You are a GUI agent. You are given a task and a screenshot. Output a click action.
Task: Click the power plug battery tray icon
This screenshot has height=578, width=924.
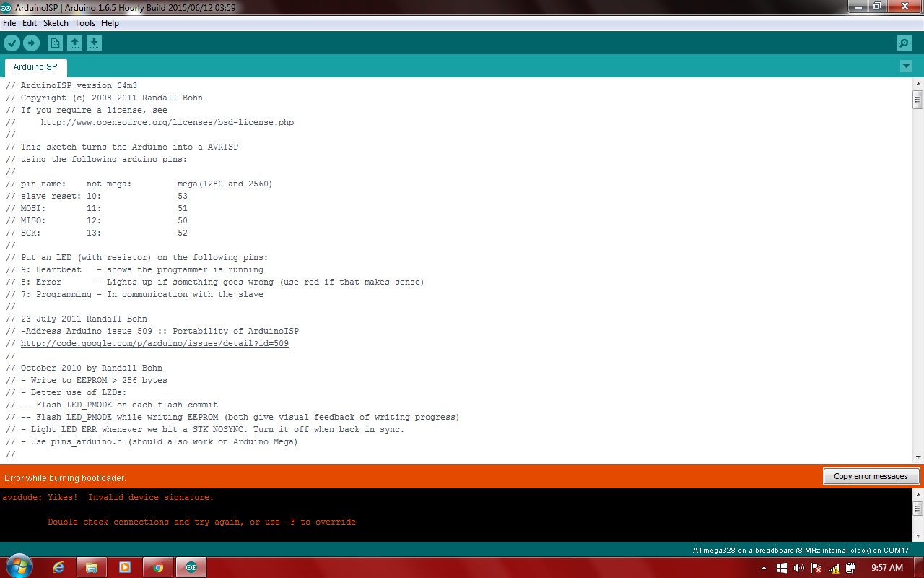click(851, 568)
